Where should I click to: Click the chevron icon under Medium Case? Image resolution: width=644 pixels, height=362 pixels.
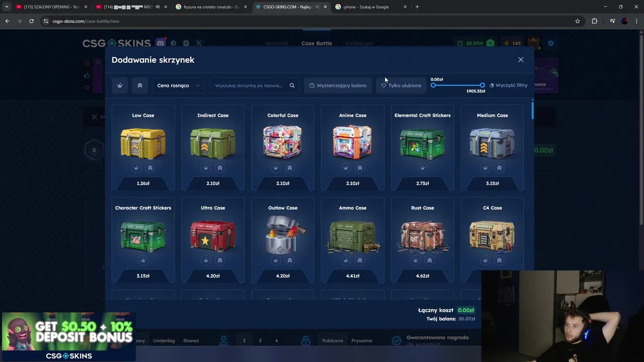[500, 168]
